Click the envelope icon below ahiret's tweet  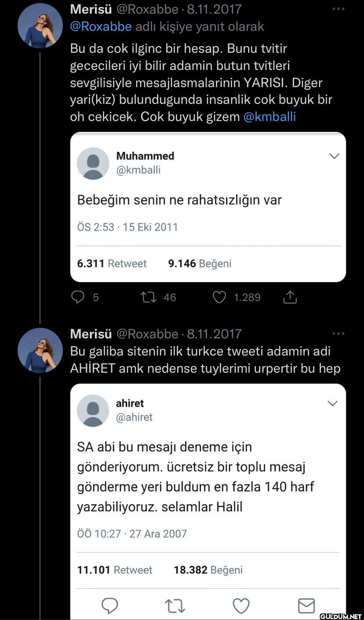pyautogui.click(x=306, y=606)
